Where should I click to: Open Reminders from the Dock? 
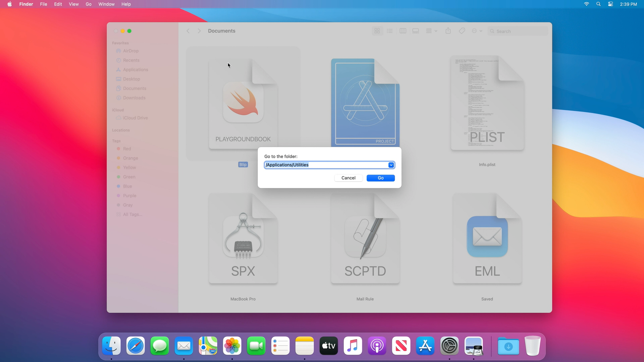[280, 346]
